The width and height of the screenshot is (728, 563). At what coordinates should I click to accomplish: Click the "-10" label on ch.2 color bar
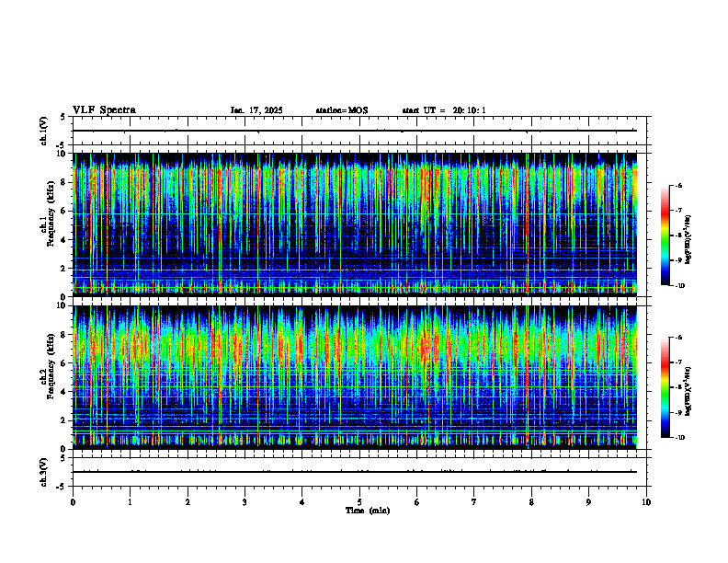coord(679,438)
